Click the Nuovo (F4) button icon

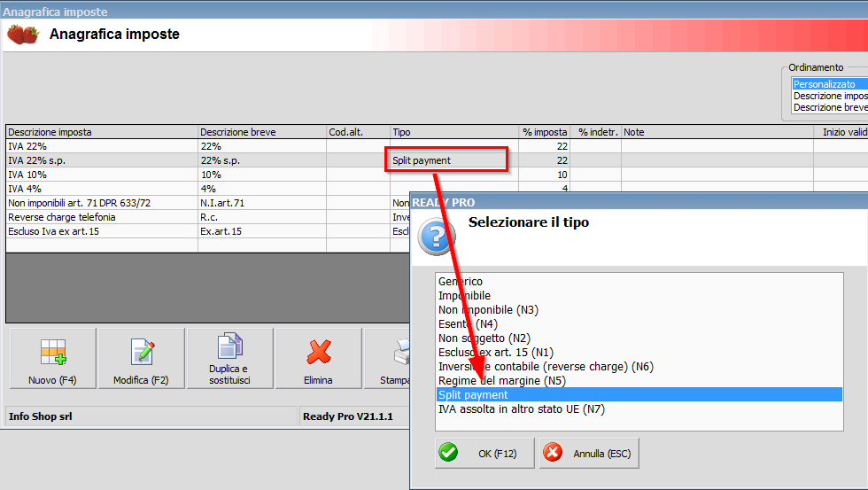coord(53,353)
